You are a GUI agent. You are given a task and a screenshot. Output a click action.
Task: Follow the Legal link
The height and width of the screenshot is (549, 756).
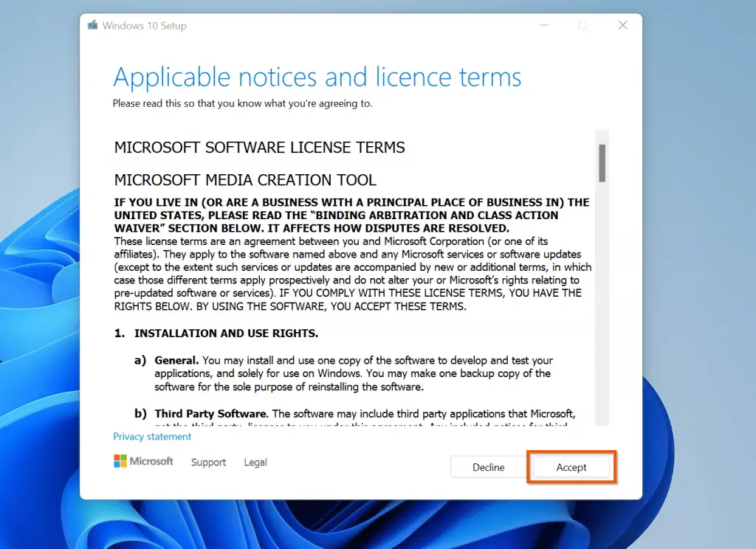click(x=255, y=463)
